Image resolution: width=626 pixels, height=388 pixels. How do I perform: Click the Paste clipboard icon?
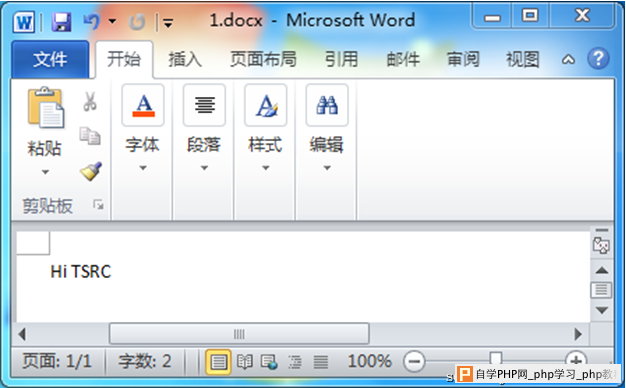[45, 108]
